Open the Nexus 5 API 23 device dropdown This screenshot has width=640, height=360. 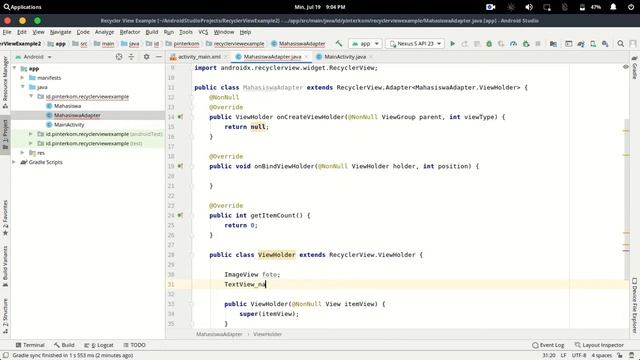[415, 44]
